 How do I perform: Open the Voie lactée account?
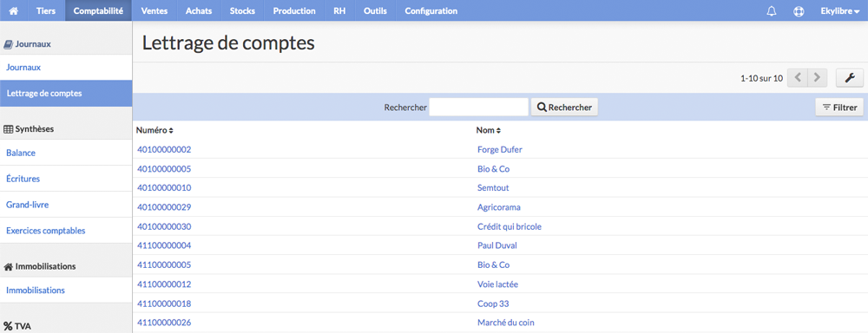[x=497, y=284]
